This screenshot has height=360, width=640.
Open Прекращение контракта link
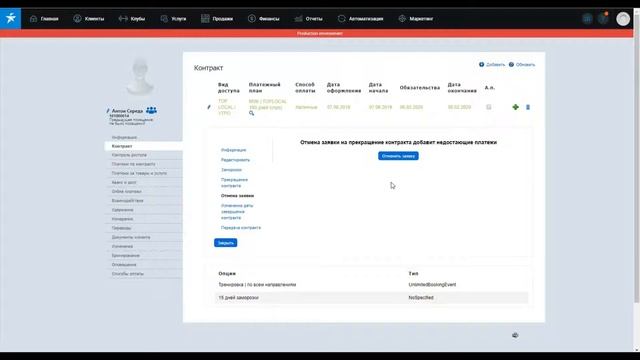pyautogui.click(x=234, y=182)
